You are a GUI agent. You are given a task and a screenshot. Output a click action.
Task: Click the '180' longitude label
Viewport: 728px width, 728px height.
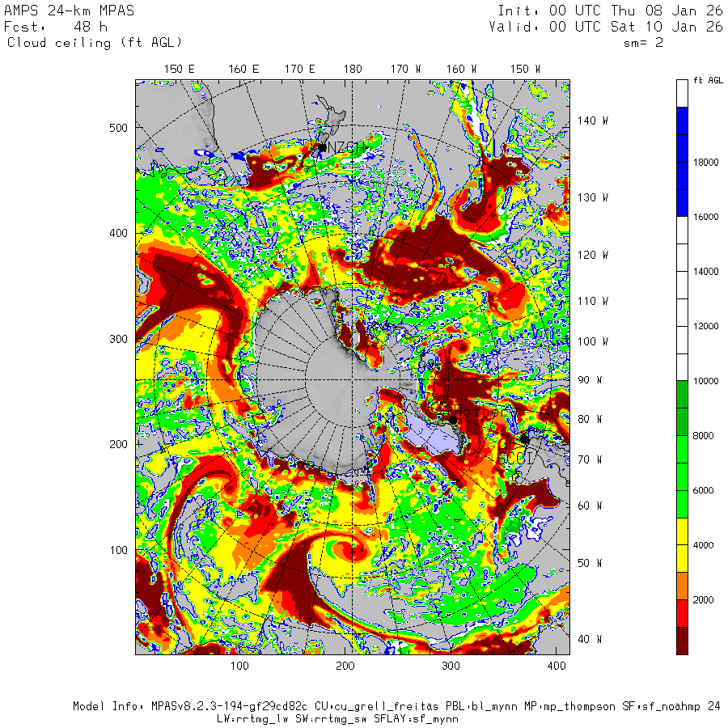click(x=353, y=70)
